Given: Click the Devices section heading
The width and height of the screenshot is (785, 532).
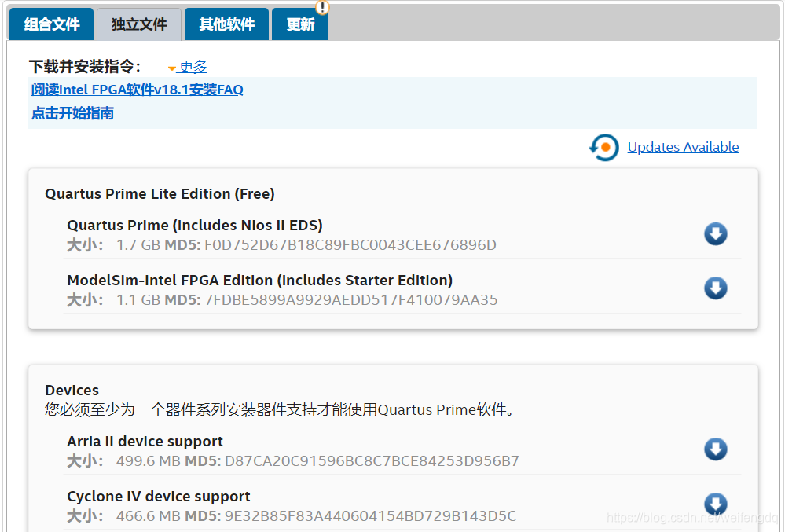Looking at the screenshot, I should [72, 390].
